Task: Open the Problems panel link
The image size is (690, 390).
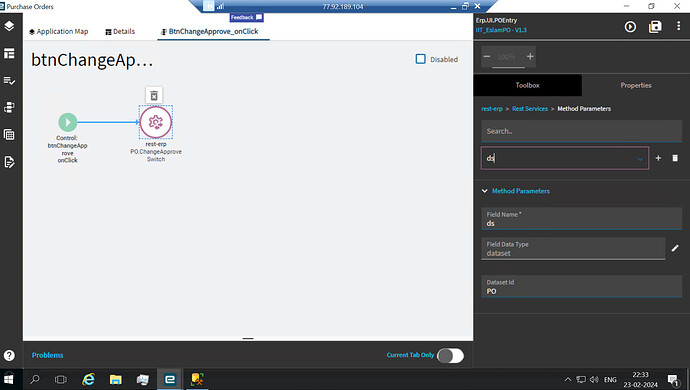Action: coord(48,355)
